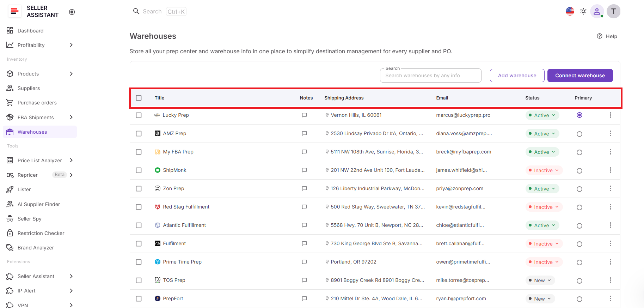Check the Red Stag Fulfillment checkbox
Image resolution: width=644 pixels, height=308 pixels.
(139, 207)
